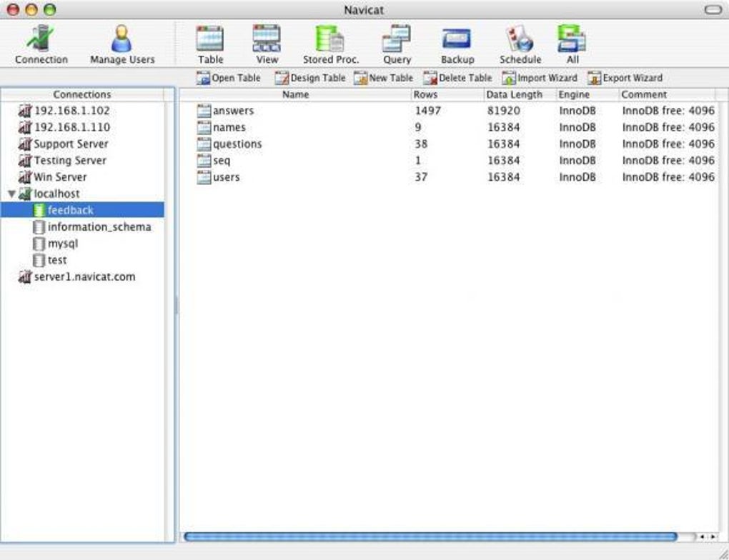Launch the Export Wizard
The height and width of the screenshot is (560, 729).
pyautogui.click(x=625, y=78)
